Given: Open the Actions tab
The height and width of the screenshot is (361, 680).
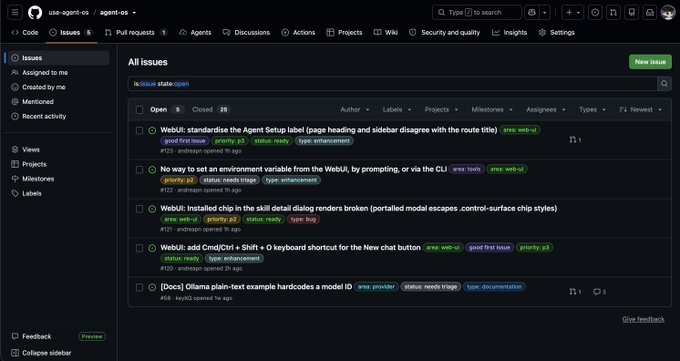Looking at the screenshot, I should [x=298, y=33].
